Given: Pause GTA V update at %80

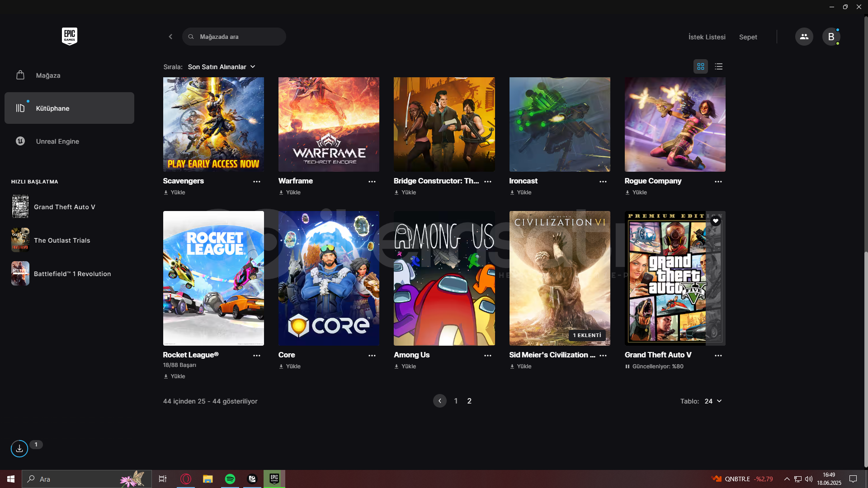Looking at the screenshot, I should click(627, 366).
